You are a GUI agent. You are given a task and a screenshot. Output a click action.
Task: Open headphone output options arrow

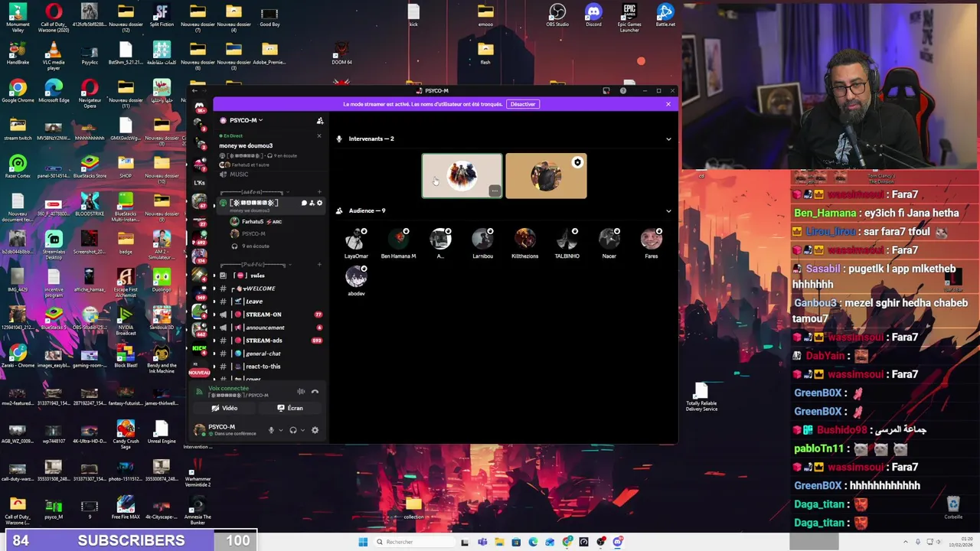click(302, 430)
